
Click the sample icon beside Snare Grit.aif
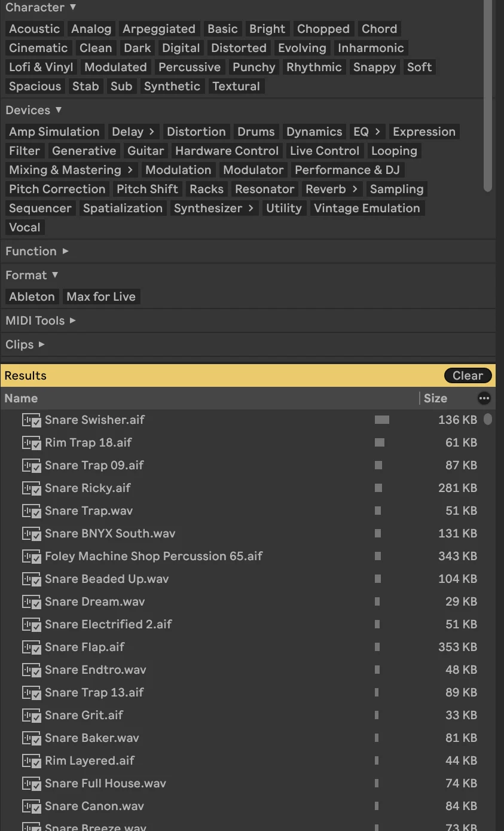coord(31,715)
